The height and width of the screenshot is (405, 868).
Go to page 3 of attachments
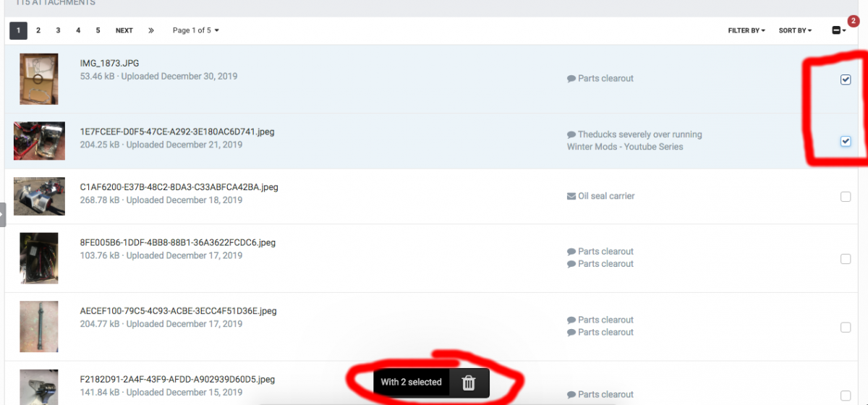58,30
